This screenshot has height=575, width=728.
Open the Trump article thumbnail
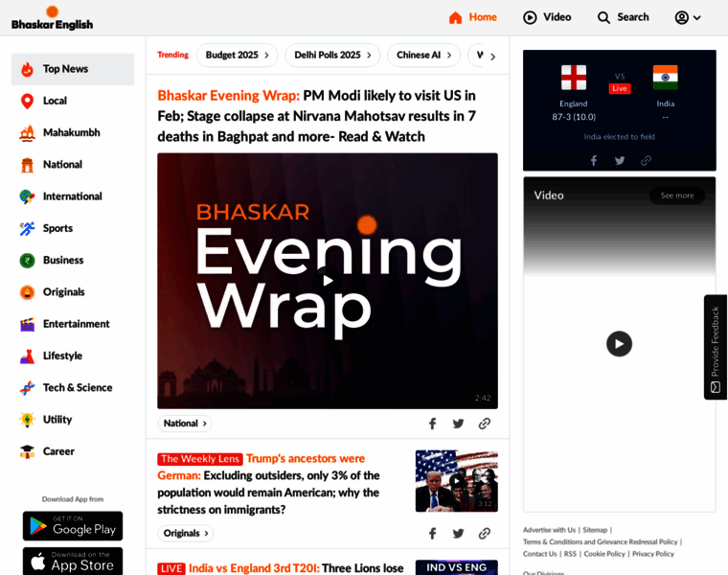pos(456,481)
